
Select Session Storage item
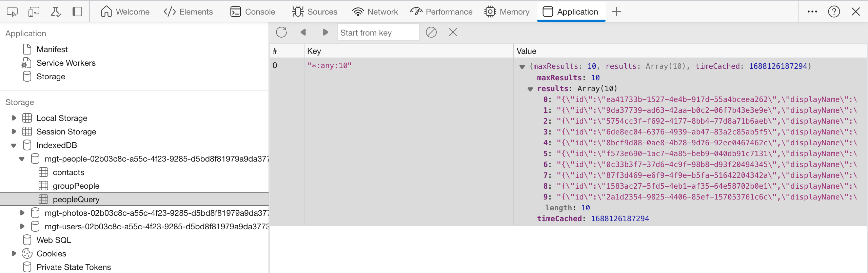click(x=66, y=132)
